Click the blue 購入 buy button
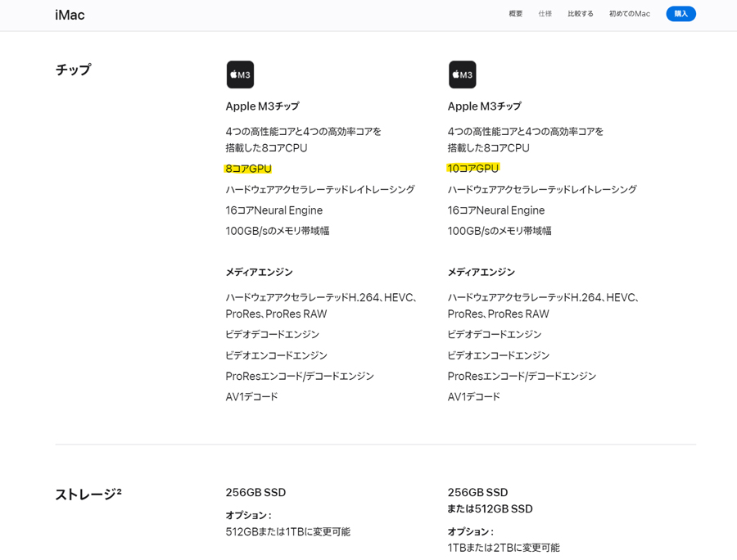 tap(680, 14)
